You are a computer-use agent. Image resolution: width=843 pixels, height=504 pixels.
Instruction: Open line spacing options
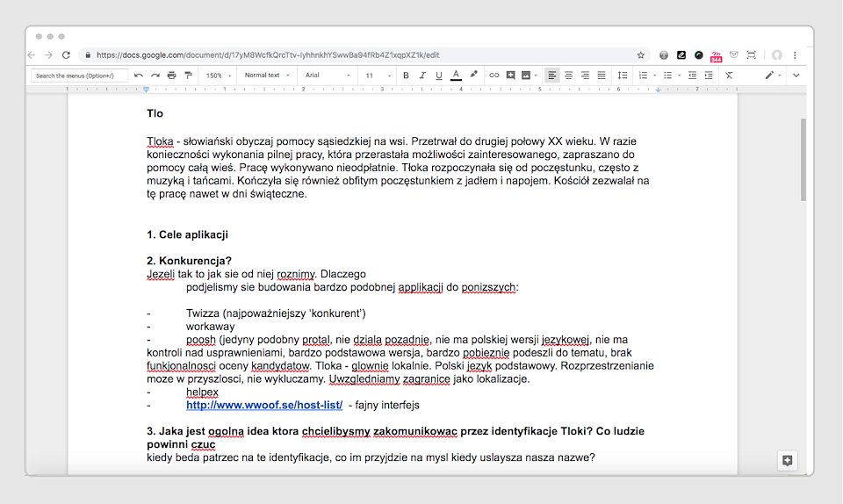point(622,76)
